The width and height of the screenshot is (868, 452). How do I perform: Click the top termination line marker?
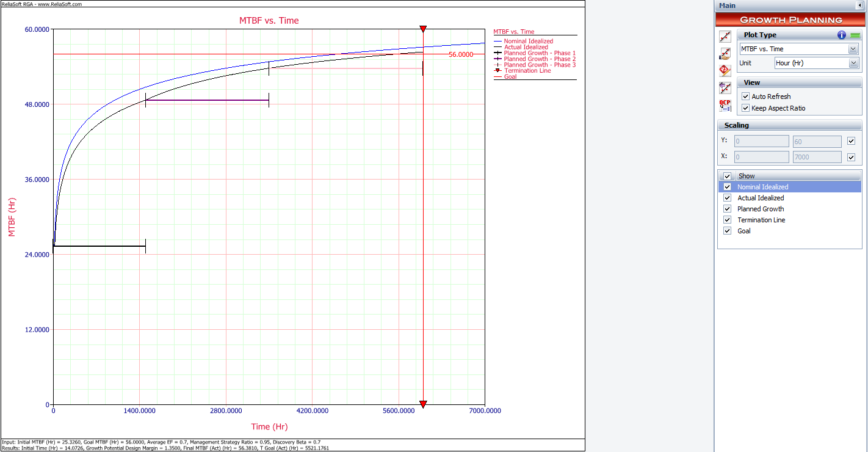[423, 29]
